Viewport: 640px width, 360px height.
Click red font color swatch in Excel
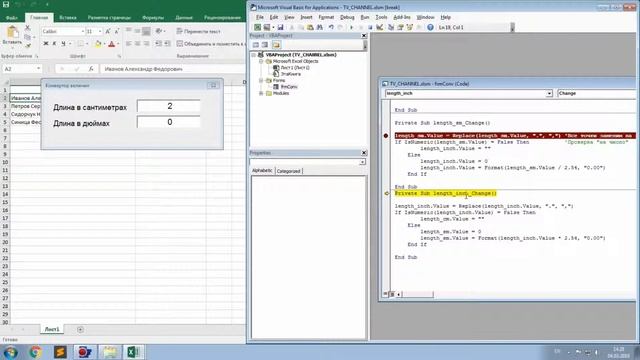pos(111,44)
